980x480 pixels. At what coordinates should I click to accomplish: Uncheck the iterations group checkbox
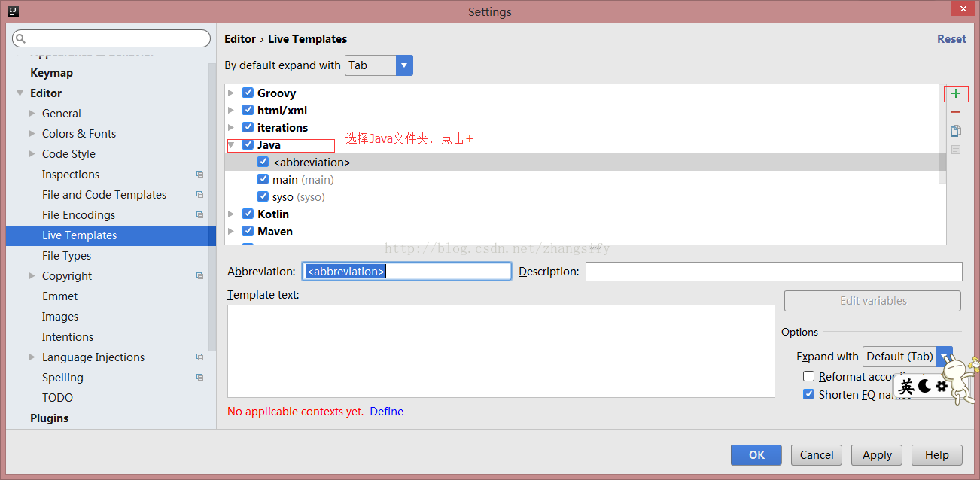pyautogui.click(x=248, y=127)
